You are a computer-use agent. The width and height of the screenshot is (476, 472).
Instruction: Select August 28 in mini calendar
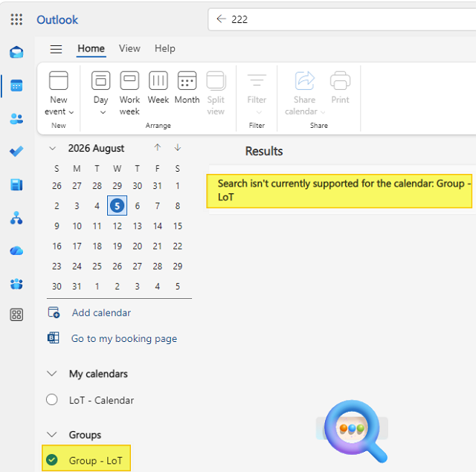pyautogui.click(x=157, y=266)
